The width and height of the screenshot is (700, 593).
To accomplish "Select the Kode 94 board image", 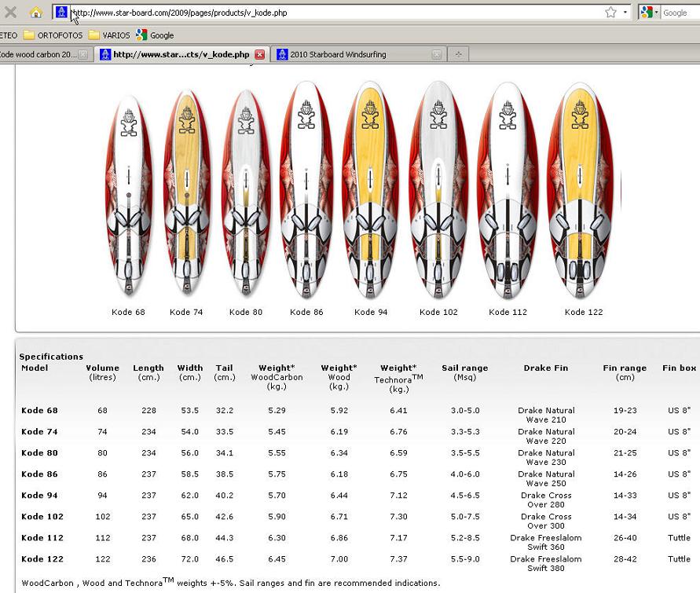I will 371,192.
